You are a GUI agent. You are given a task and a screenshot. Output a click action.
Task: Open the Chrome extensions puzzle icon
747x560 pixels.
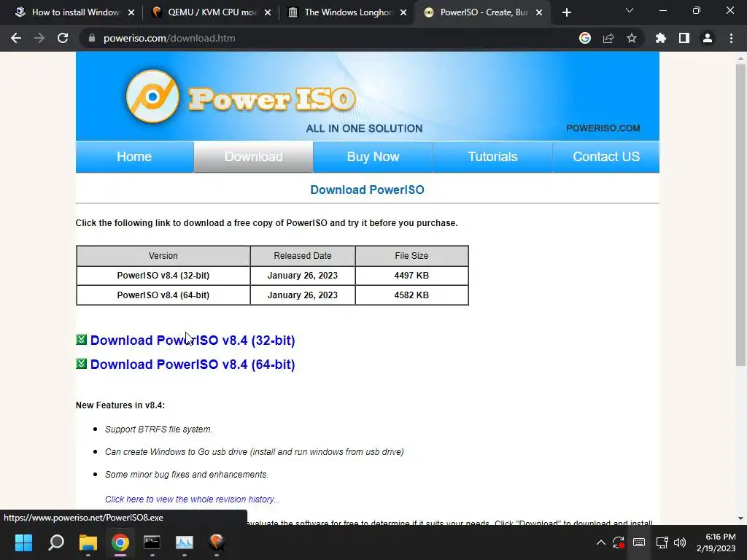661,38
